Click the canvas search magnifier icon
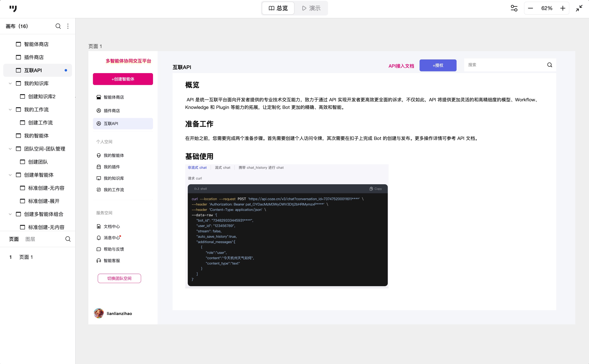Viewport: 589px width, 364px height. (58, 26)
